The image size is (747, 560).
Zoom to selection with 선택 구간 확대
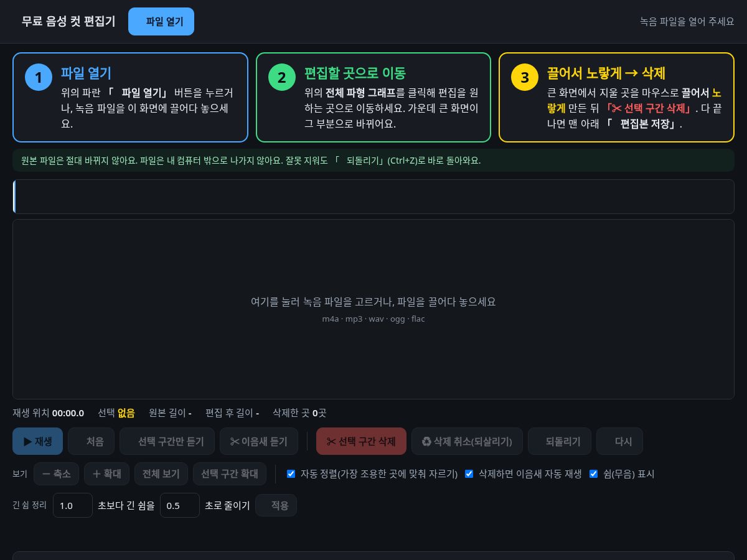tap(230, 474)
